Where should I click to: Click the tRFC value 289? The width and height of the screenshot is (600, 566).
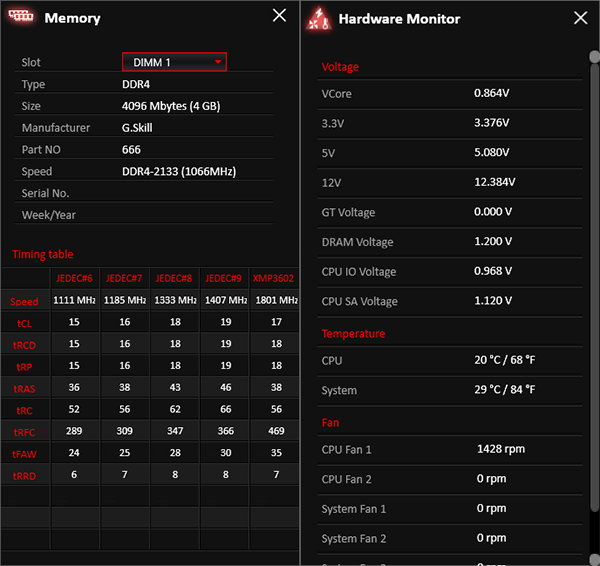[74, 431]
